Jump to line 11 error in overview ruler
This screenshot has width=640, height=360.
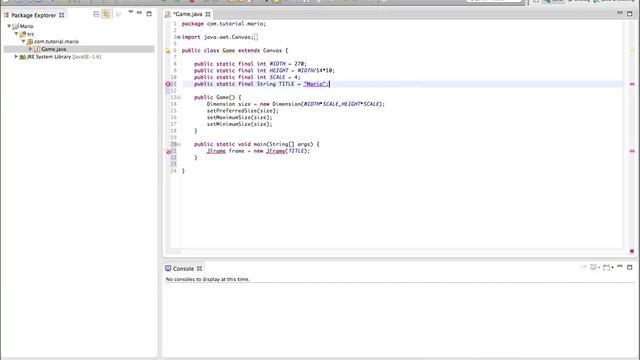[632, 84]
